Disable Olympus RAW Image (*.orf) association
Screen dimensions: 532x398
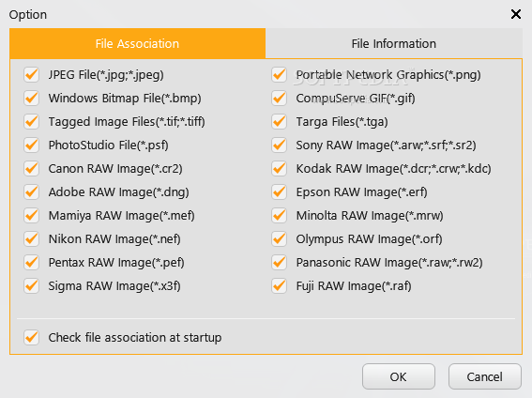pos(280,238)
